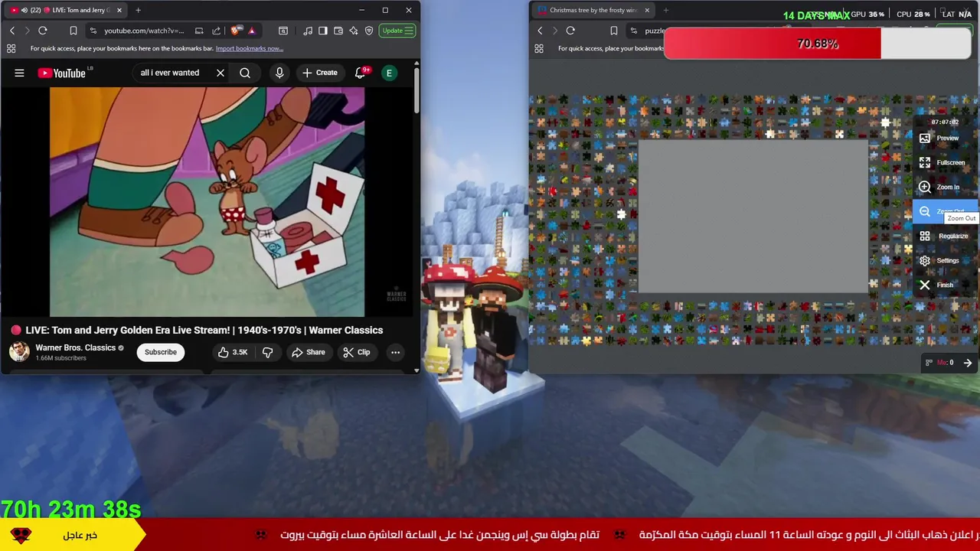Create a clip of the stream
Image resolution: width=980 pixels, height=551 pixels.
click(x=357, y=352)
